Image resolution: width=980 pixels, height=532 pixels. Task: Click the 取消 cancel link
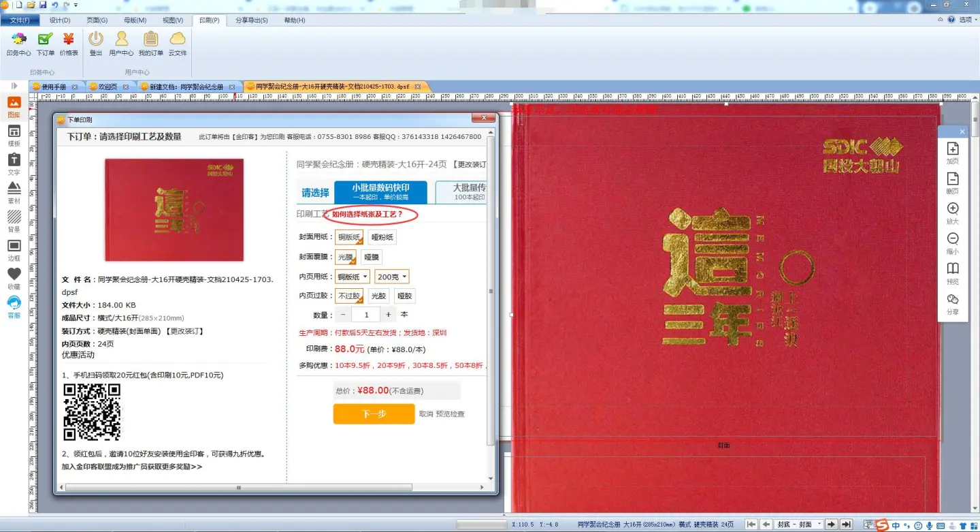pos(426,414)
